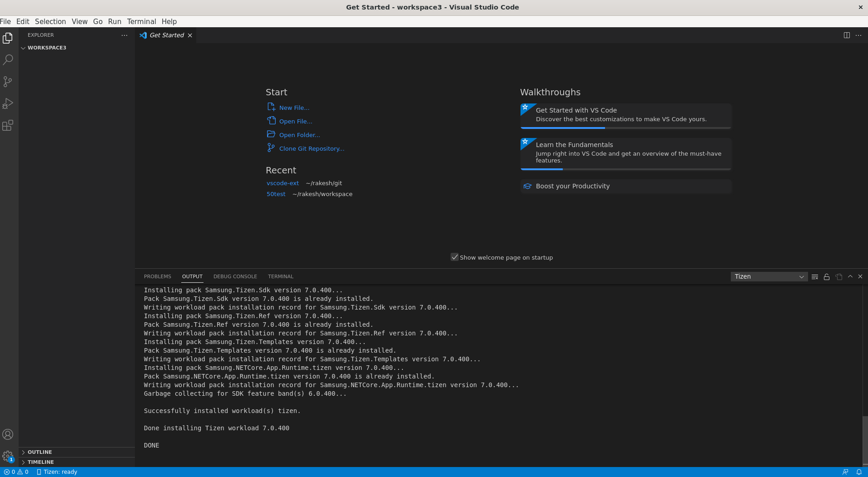The width and height of the screenshot is (868, 477).
Task: Open Explorer views More Actions menu
Action: point(124,35)
